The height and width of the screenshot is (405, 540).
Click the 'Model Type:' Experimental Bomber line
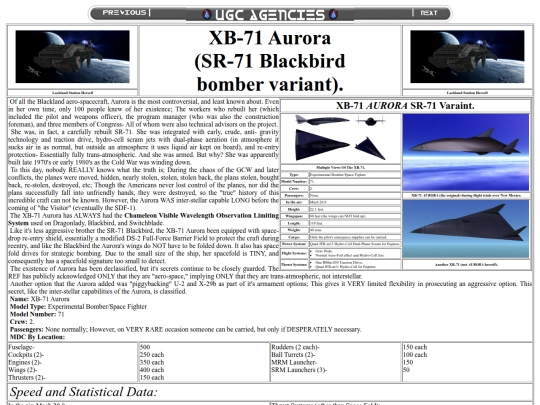point(78,307)
